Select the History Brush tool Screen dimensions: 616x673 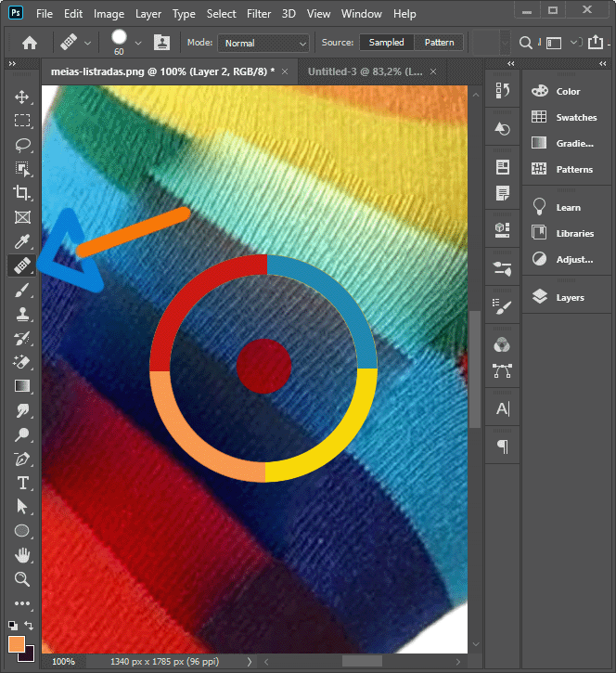pos(22,339)
